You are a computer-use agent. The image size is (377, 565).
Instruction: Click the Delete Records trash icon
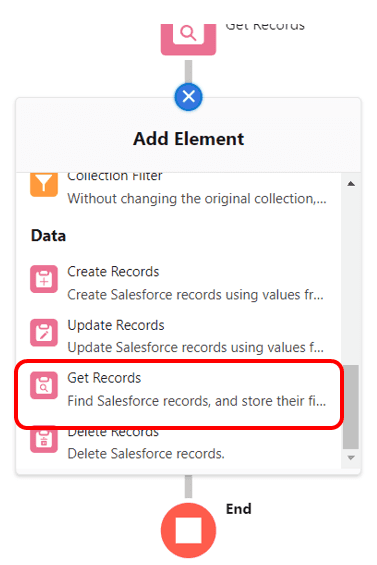coord(44,439)
